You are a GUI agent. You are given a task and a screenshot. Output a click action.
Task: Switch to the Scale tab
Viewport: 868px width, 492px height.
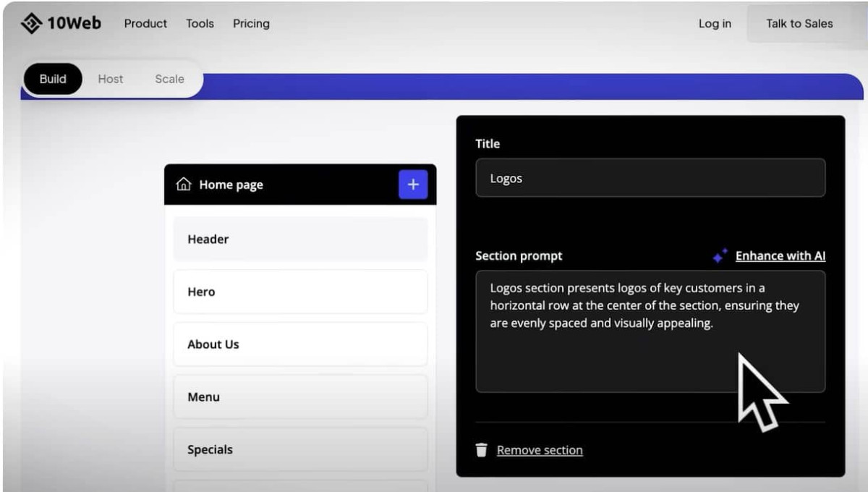tap(169, 79)
